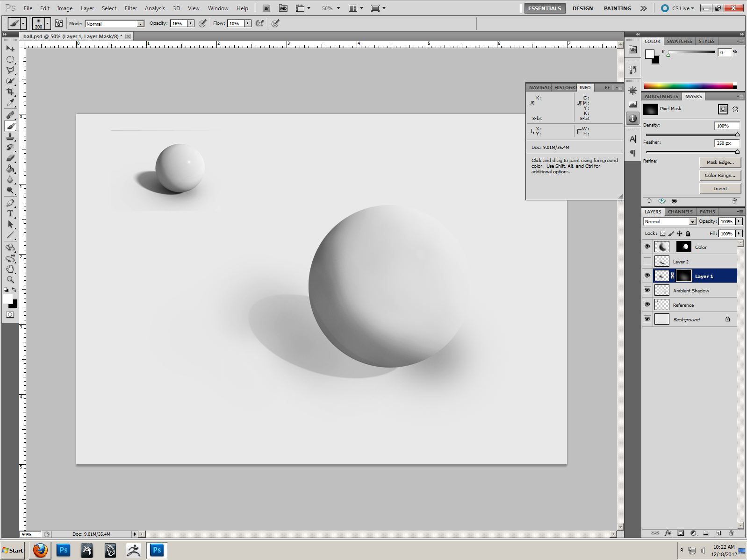Select the Dodge tool
Viewport: 747px width, 560px height.
point(10,190)
